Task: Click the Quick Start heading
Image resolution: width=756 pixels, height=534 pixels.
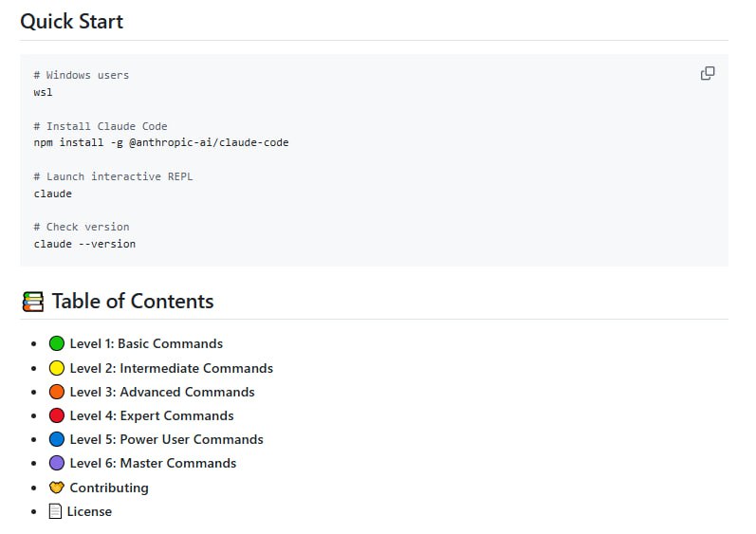Action: point(72,21)
